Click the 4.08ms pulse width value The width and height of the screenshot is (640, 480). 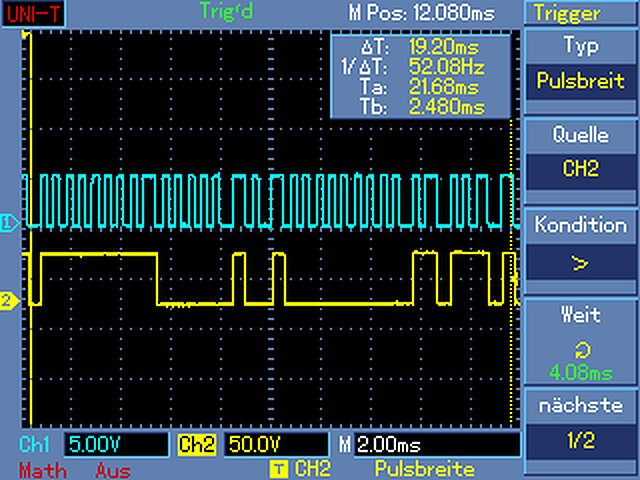coord(580,373)
